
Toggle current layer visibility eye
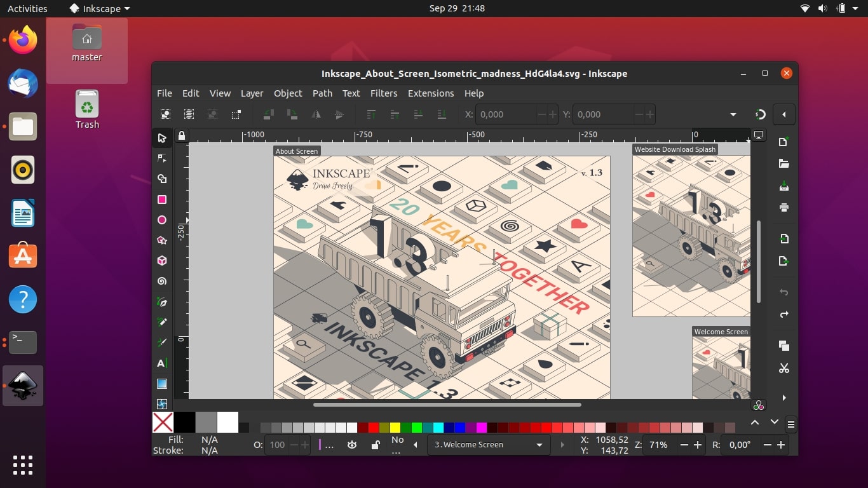click(352, 445)
